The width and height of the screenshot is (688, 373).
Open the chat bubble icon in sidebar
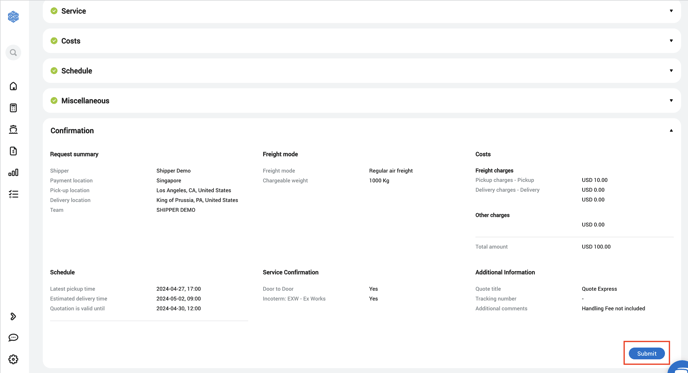click(x=13, y=337)
